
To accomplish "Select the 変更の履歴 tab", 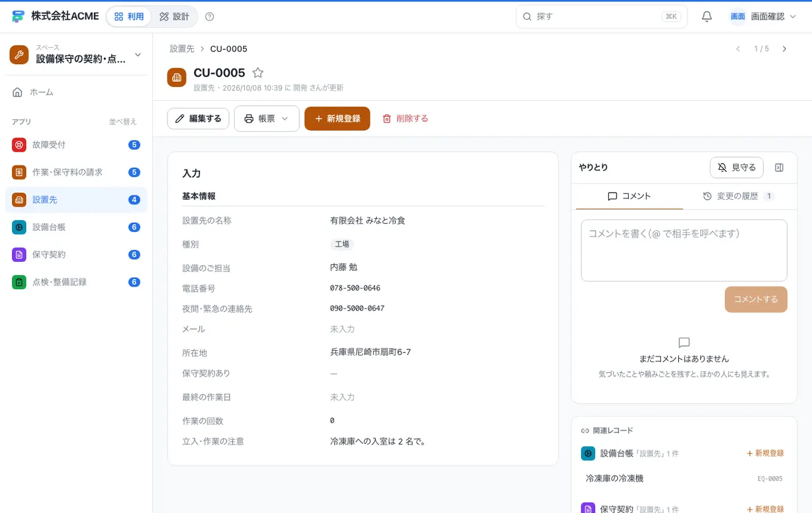I will click(x=738, y=197).
